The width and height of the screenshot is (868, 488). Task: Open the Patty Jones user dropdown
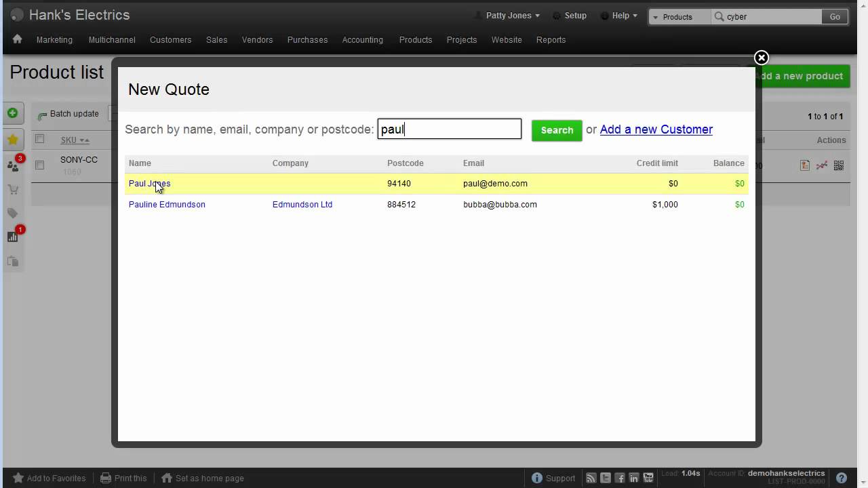point(509,16)
